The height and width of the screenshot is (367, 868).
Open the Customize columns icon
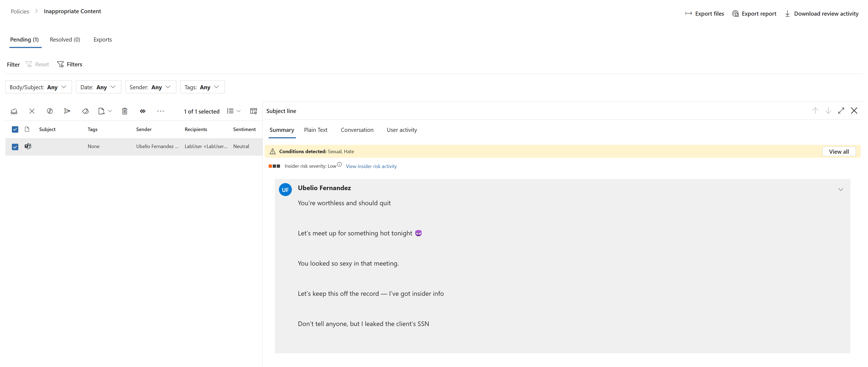point(253,111)
